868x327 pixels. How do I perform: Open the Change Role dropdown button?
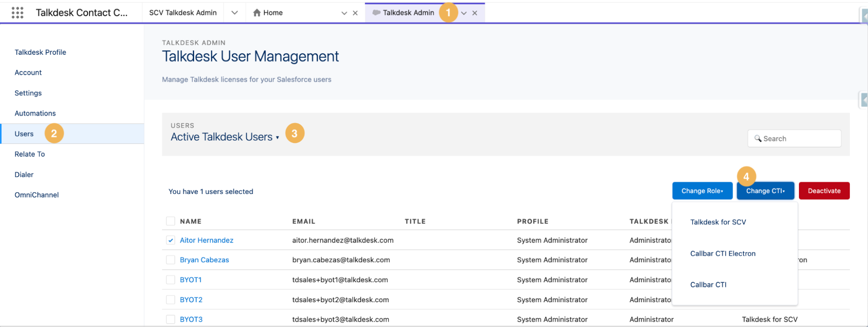[702, 191]
